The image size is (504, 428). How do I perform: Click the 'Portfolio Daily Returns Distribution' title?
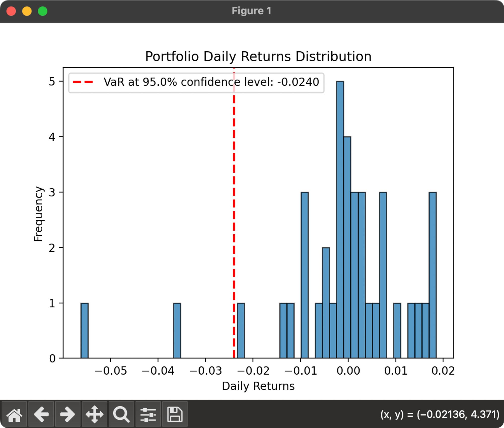(258, 56)
